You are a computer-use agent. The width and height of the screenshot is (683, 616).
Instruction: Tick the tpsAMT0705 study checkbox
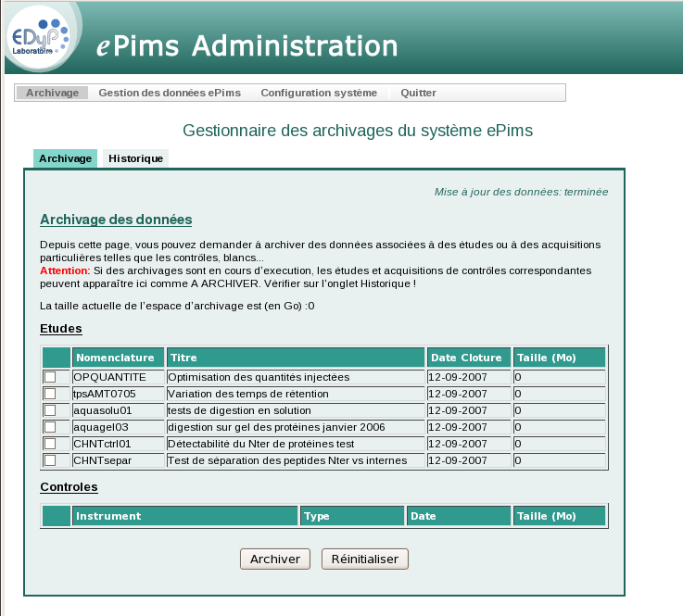tap(50, 394)
